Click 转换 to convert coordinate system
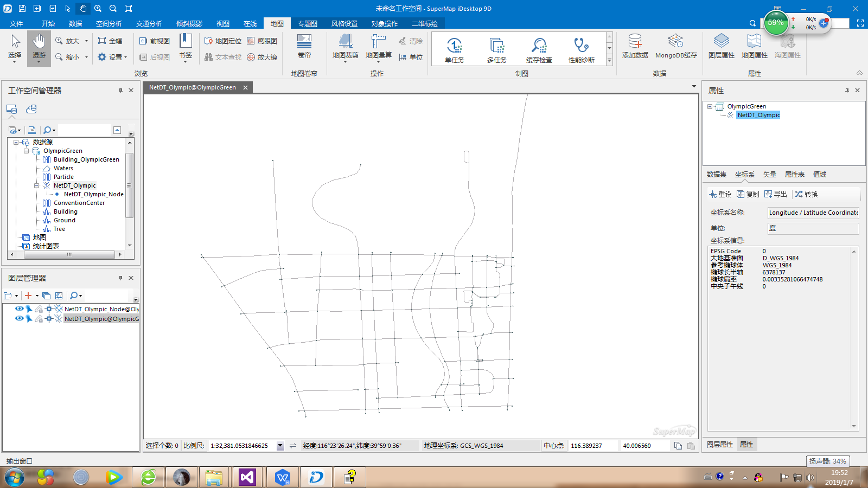868x488 pixels. point(807,194)
